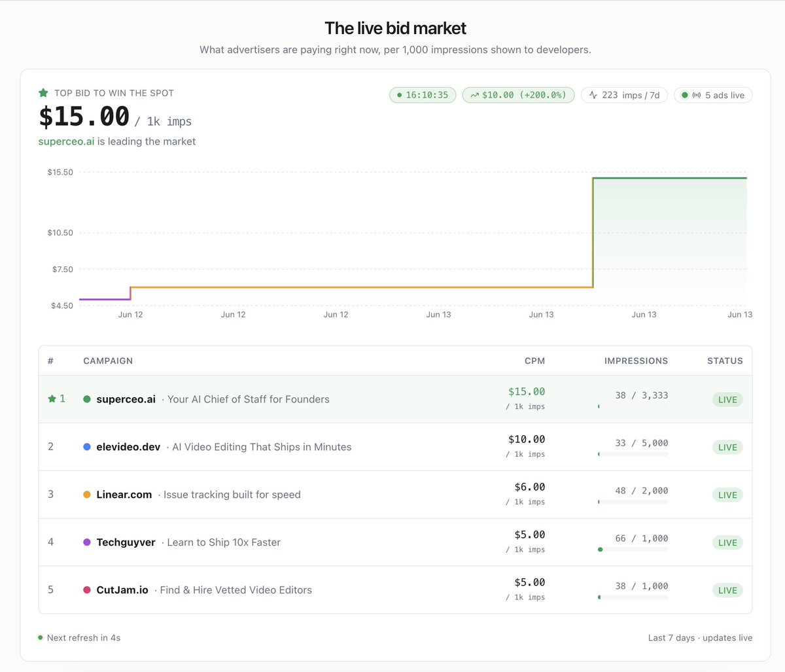Click the trending-up arrow icon in $10.00 badge
Image resolution: width=785 pixels, height=672 pixels.
pos(474,95)
